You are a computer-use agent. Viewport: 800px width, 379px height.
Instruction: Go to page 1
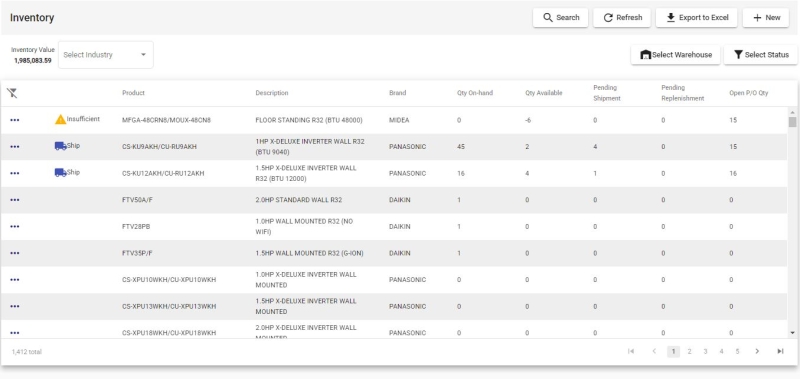coord(673,351)
